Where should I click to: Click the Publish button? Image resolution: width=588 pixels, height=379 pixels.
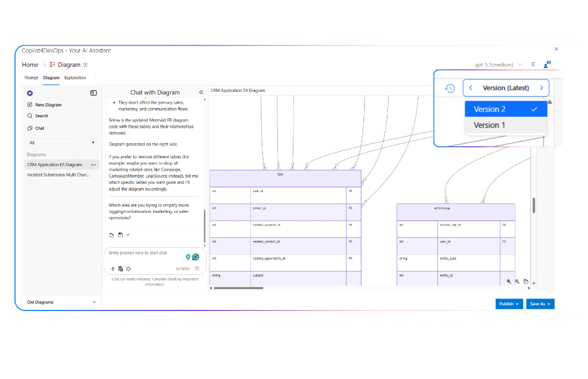coord(509,304)
